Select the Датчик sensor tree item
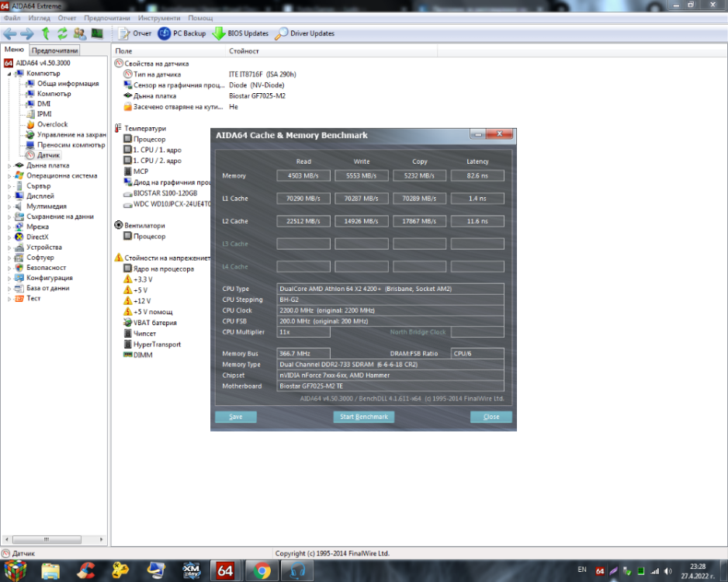 tap(48, 155)
